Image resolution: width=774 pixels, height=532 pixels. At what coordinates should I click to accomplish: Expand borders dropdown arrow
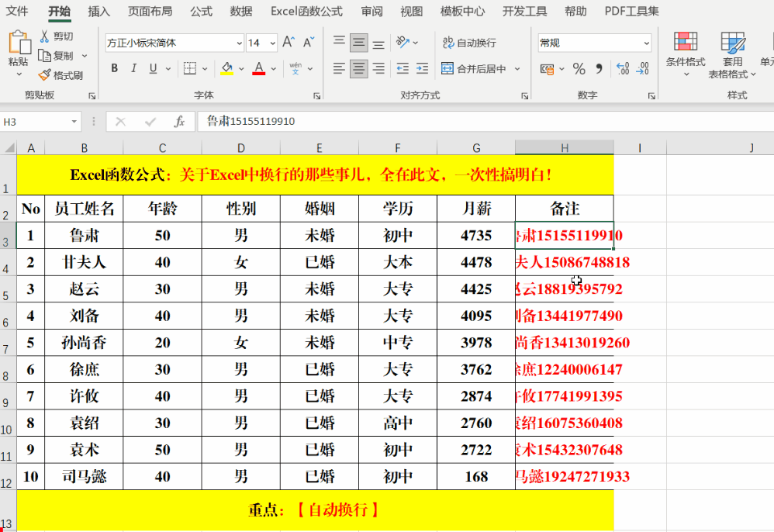(x=205, y=68)
